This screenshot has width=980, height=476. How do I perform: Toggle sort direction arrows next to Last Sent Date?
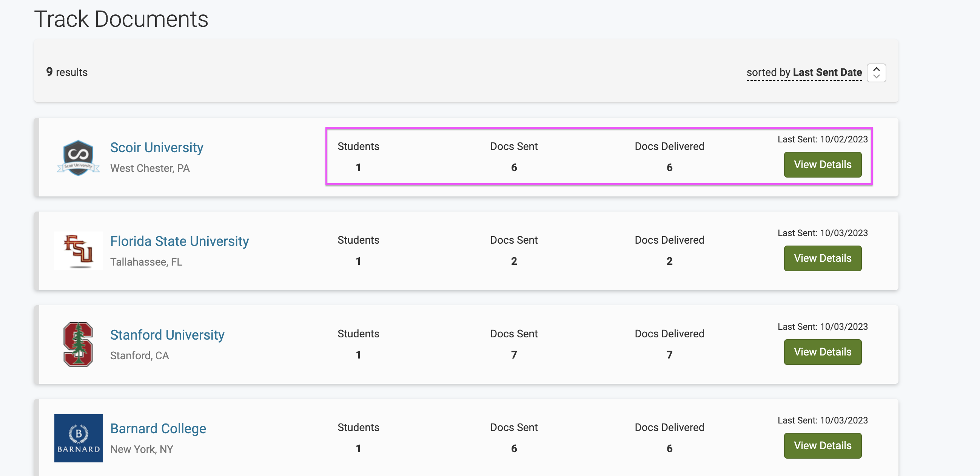876,73
